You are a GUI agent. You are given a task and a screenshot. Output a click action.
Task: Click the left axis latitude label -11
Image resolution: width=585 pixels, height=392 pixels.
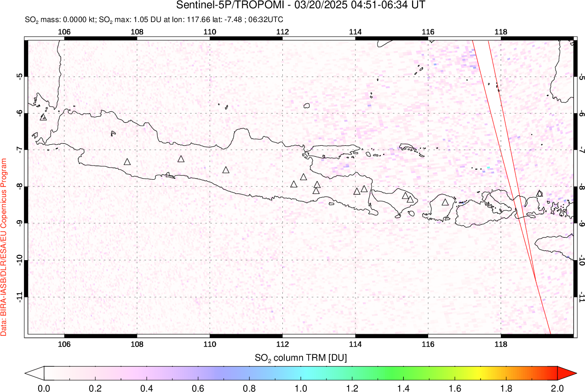coord(20,297)
